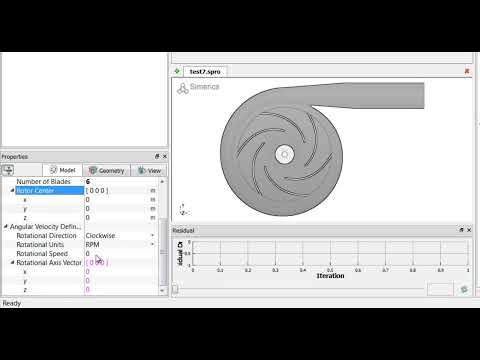Click the Rotational Axis Vector x value
This screenshot has width=480, height=360.
[87, 271]
